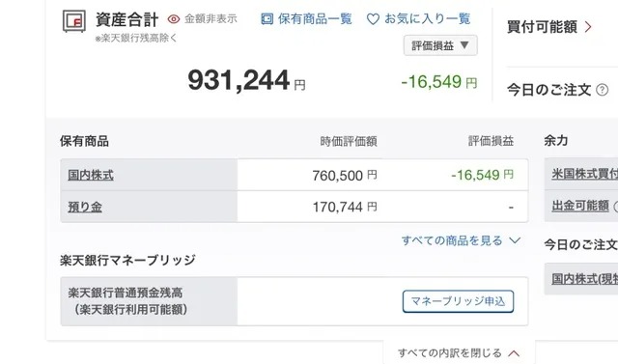The width and height of the screenshot is (618, 364).
Task: Open the 評価損益 dropdown
Action: coord(440,45)
